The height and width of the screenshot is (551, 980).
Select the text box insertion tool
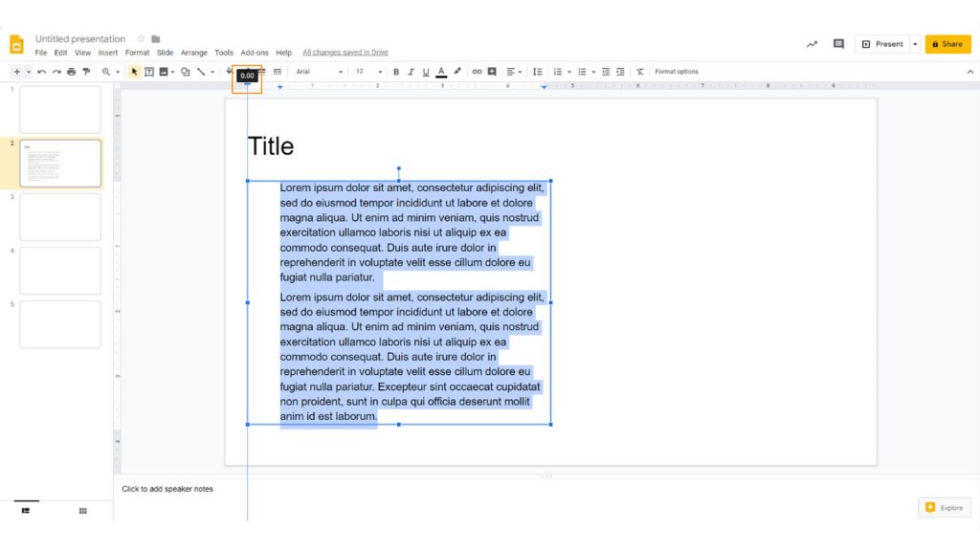(x=147, y=72)
